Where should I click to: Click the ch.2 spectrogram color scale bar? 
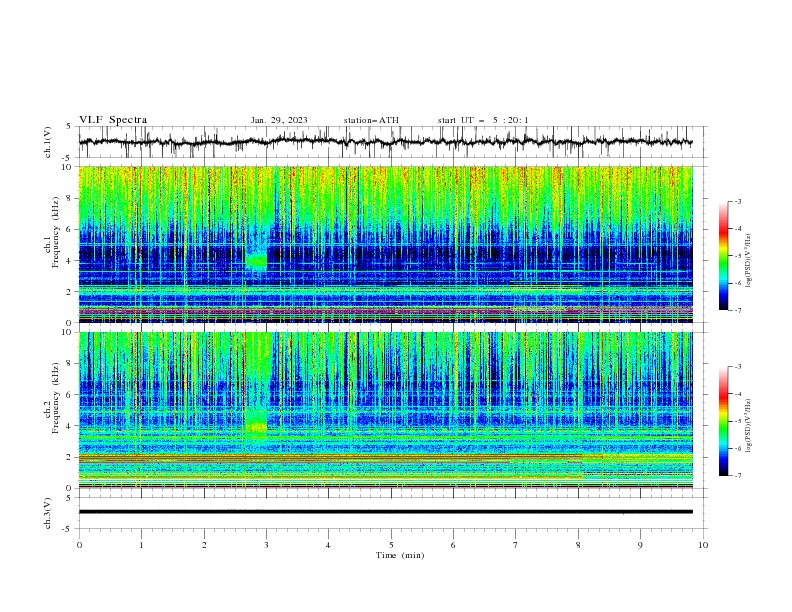(x=723, y=421)
